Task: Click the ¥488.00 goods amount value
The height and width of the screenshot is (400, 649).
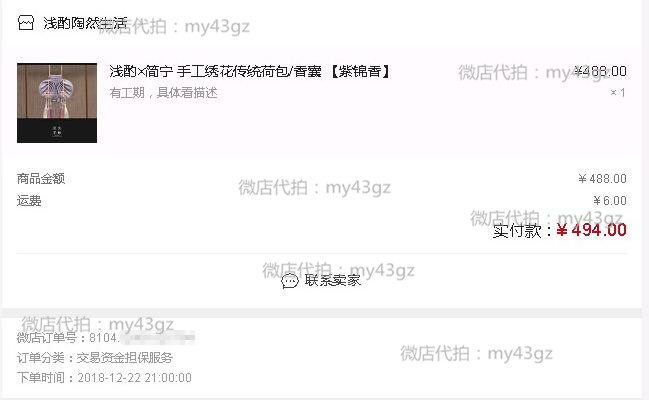Action: pos(602,178)
